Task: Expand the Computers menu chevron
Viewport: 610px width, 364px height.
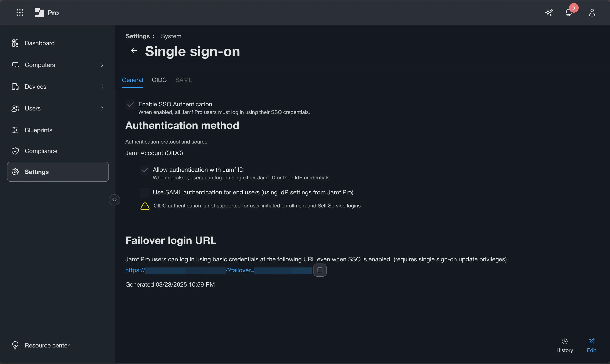Action: coord(102,65)
